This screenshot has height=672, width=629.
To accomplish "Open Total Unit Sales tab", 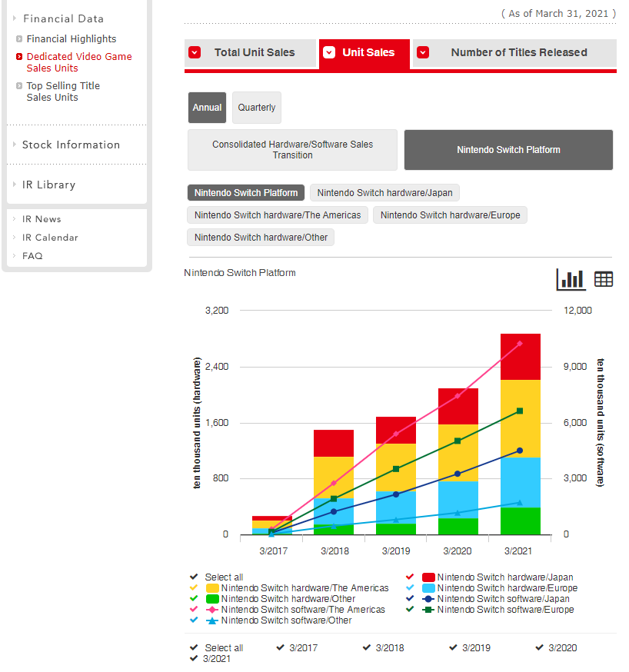I will point(250,53).
